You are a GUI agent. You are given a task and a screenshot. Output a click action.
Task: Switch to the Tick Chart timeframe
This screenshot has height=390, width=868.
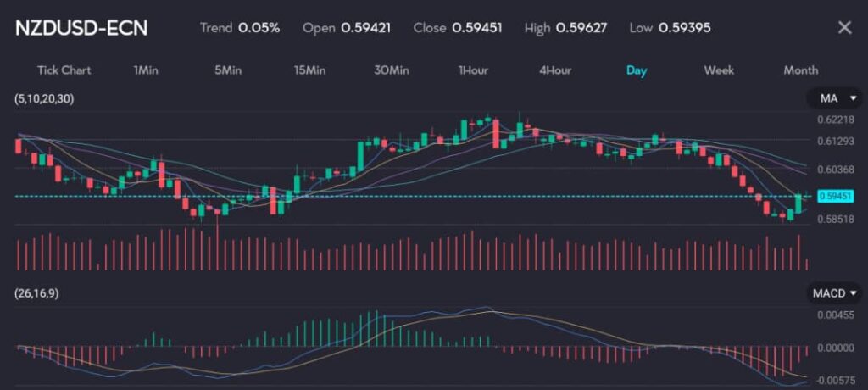tap(64, 70)
